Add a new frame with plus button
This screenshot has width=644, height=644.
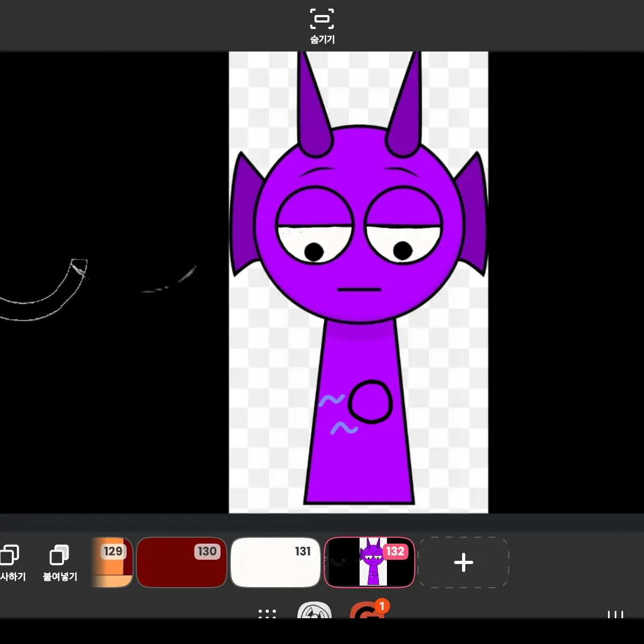[464, 562]
